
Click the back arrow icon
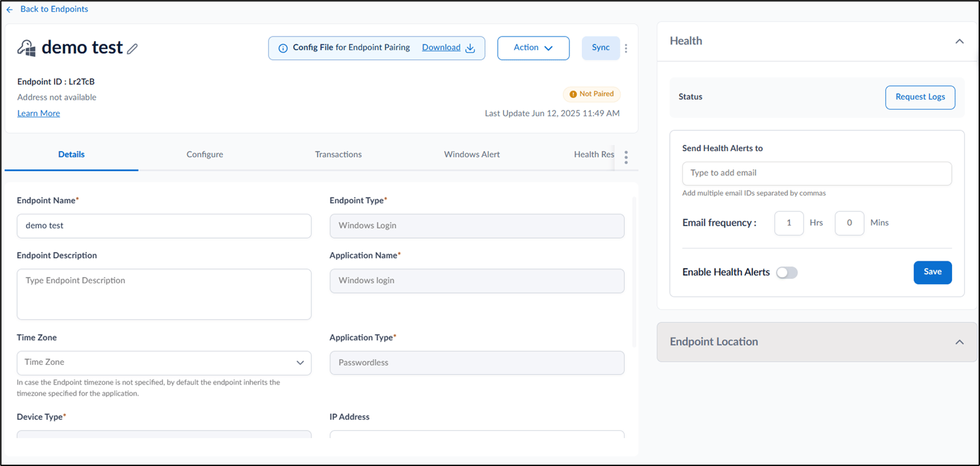coord(10,10)
